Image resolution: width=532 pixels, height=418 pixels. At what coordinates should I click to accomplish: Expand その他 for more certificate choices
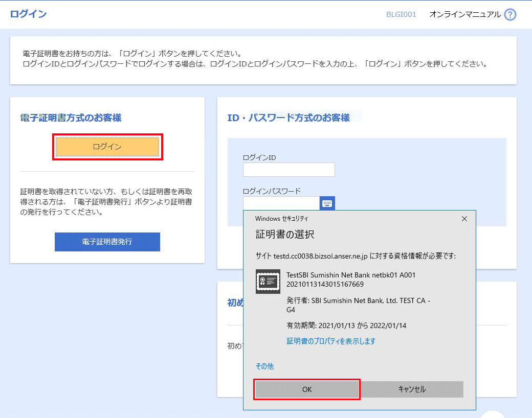pyautogui.click(x=264, y=366)
